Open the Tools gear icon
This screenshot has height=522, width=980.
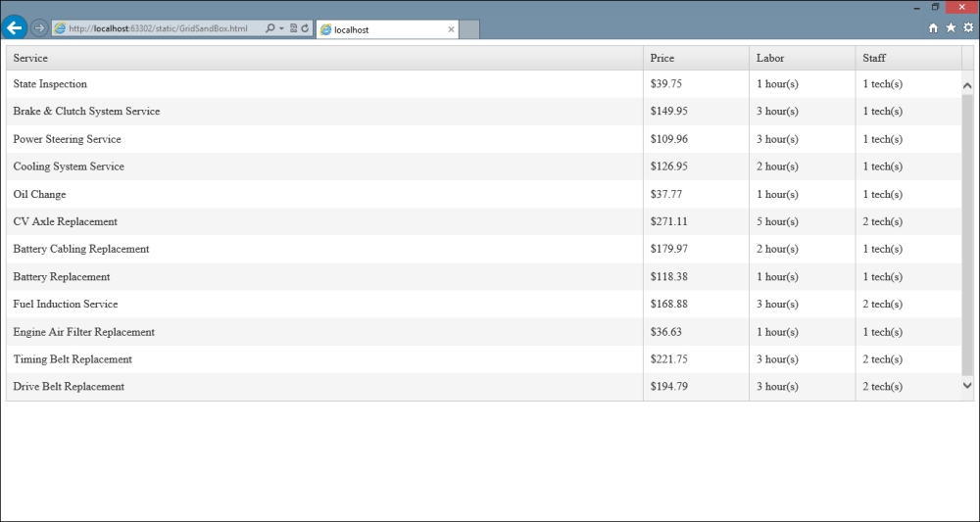point(968,28)
